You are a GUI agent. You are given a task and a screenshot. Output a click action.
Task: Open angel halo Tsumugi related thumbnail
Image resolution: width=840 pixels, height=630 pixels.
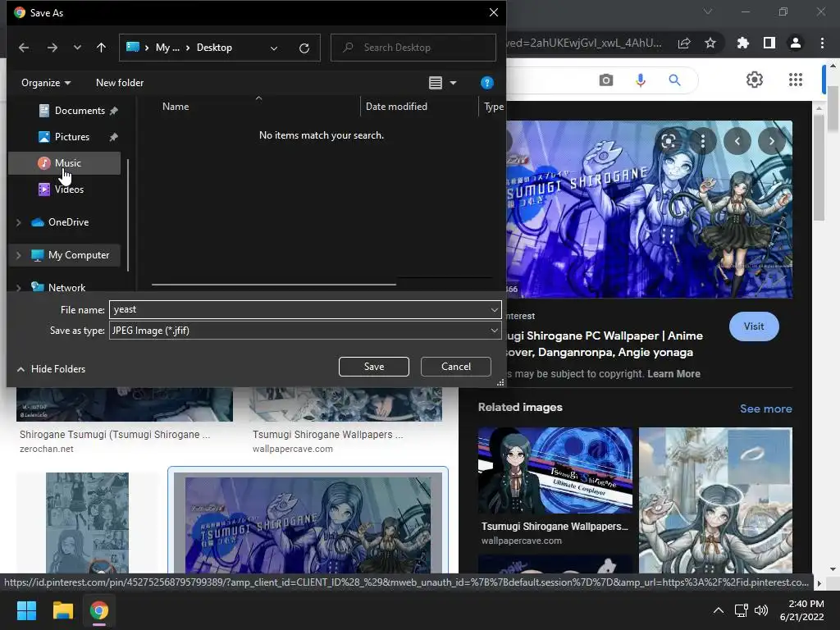coord(715,500)
